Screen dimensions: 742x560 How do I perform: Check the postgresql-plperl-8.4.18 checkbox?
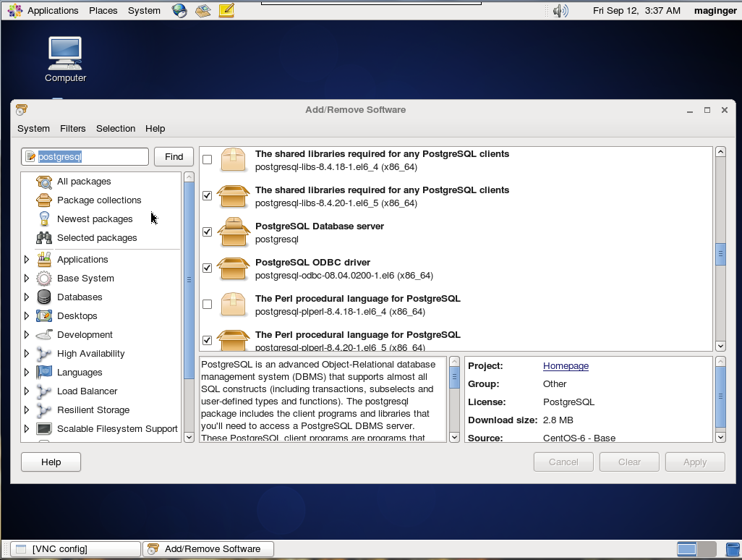208,305
